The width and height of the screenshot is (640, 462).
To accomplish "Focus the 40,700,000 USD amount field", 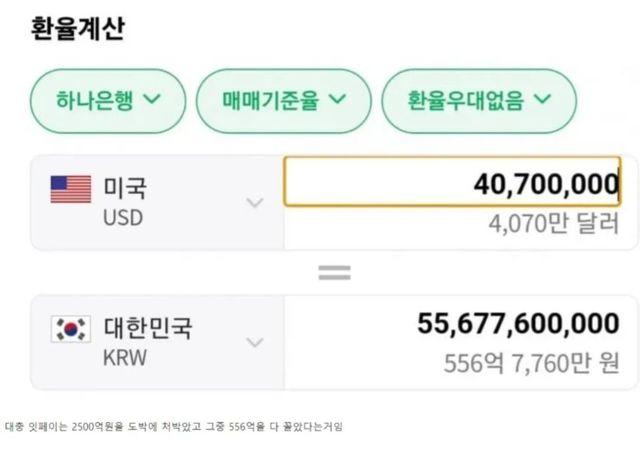I will 452,182.
